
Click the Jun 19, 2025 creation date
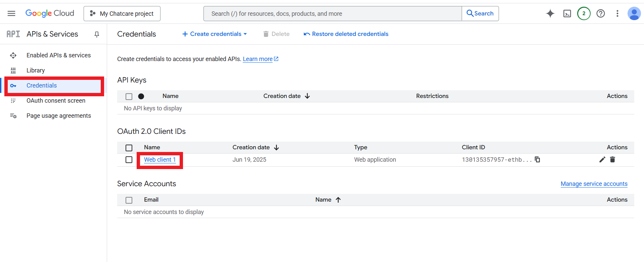pyautogui.click(x=249, y=160)
